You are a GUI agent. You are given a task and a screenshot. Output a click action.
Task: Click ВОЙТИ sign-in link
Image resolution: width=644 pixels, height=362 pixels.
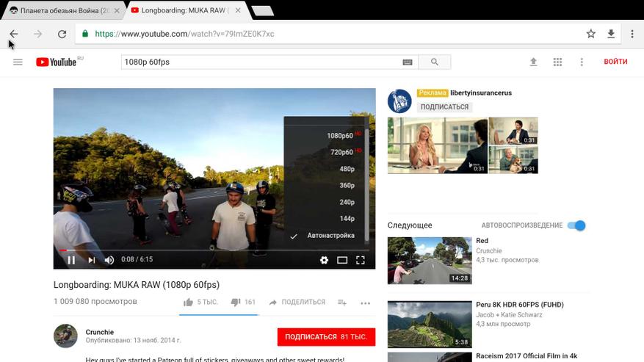tap(615, 62)
